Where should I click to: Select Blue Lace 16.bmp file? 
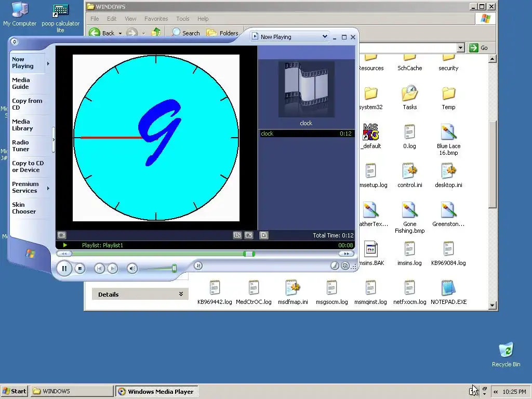click(448, 140)
